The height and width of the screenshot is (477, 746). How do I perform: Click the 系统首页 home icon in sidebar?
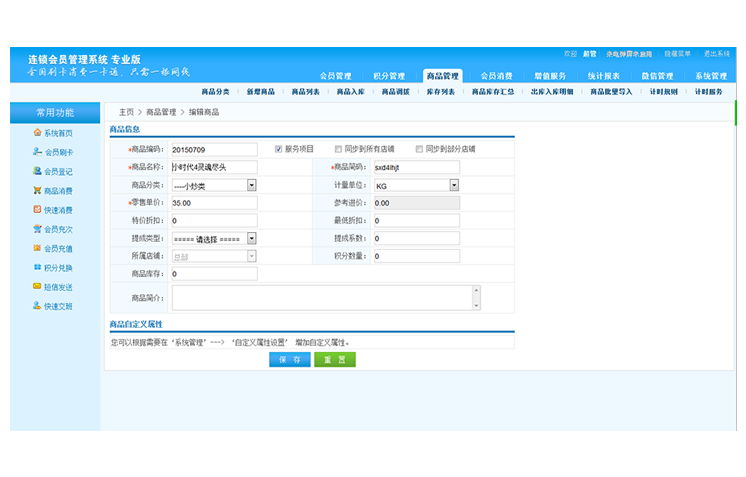(37, 133)
